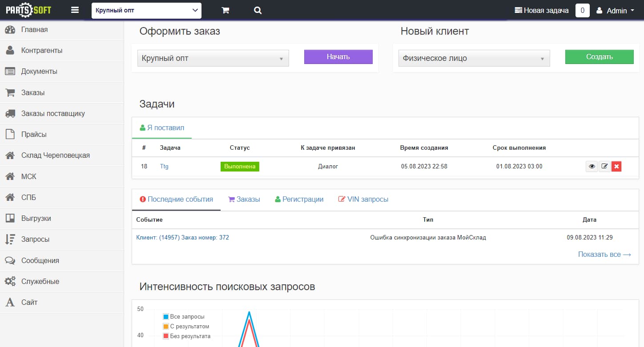Edit task Ttg using pencil icon

pyautogui.click(x=604, y=167)
